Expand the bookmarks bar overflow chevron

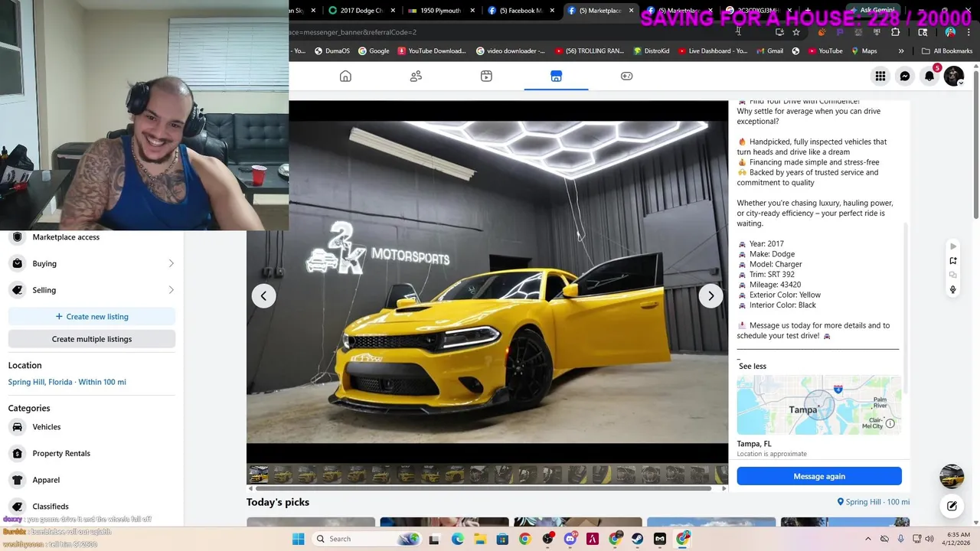click(901, 51)
